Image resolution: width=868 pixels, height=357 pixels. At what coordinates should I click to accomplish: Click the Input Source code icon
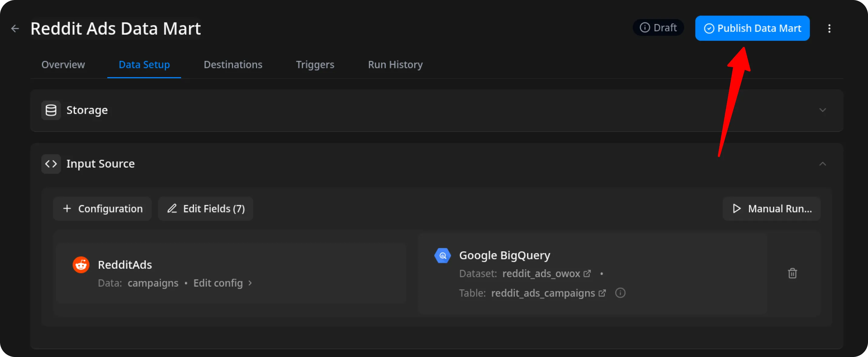point(51,164)
